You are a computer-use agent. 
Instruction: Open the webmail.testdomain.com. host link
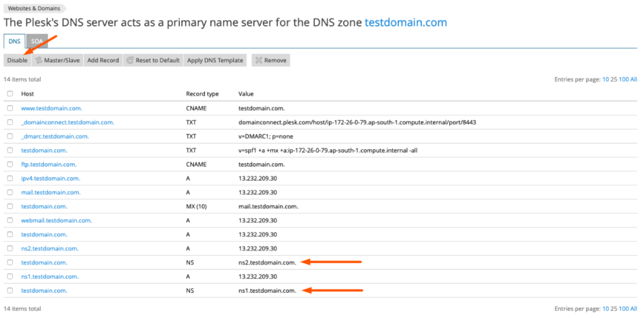point(57,220)
